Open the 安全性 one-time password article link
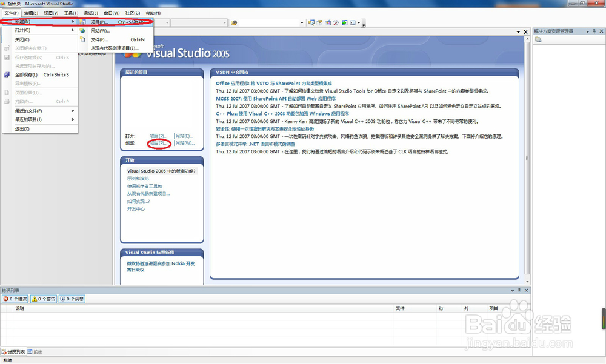 265,128
